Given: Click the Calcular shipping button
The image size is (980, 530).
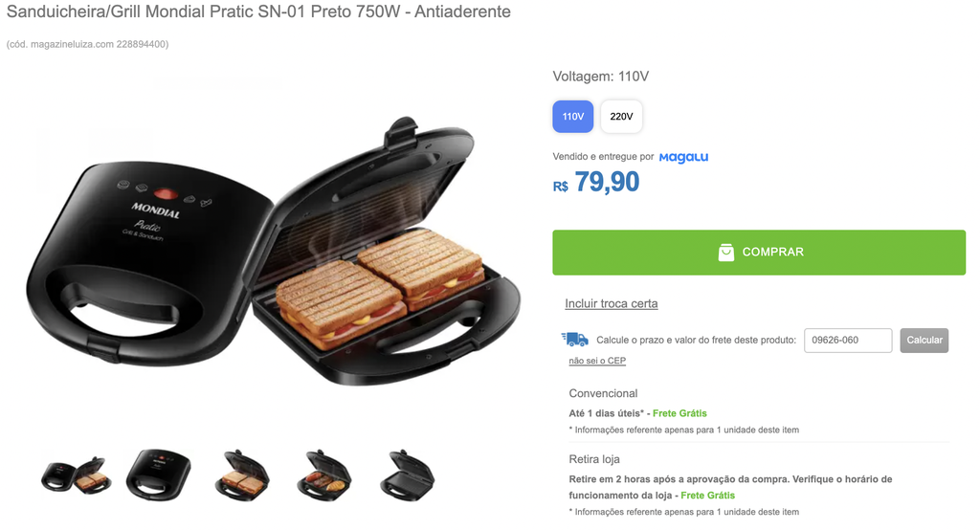Looking at the screenshot, I should [x=924, y=340].
